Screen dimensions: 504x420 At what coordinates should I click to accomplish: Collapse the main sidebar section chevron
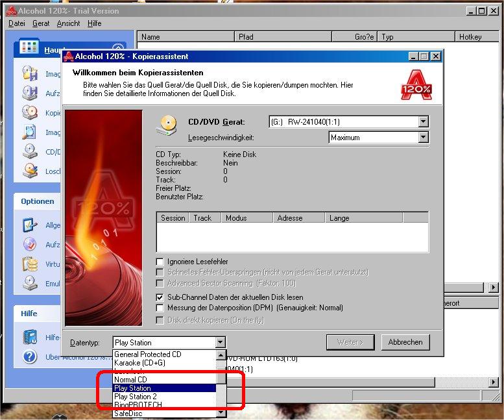(118, 47)
